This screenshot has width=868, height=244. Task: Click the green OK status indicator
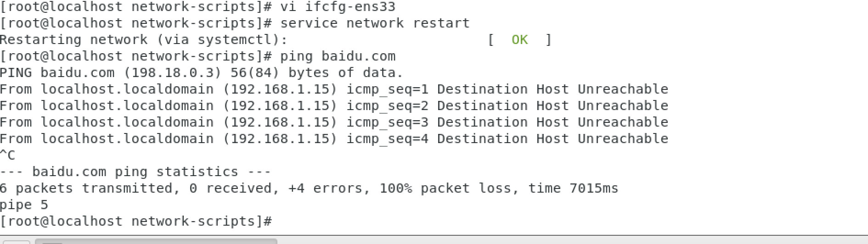click(519, 40)
